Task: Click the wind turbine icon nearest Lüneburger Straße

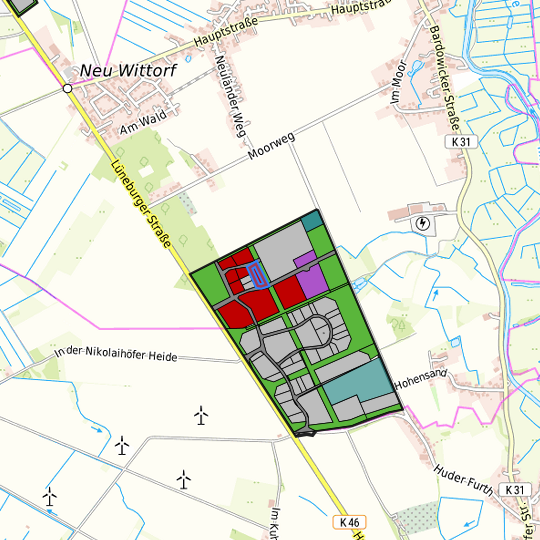Action: tap(201, 415)
